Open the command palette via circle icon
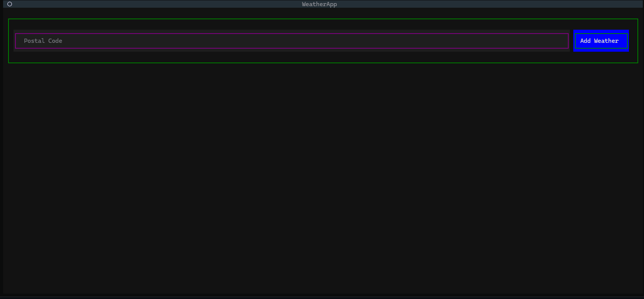 click(x=10, y=4)
